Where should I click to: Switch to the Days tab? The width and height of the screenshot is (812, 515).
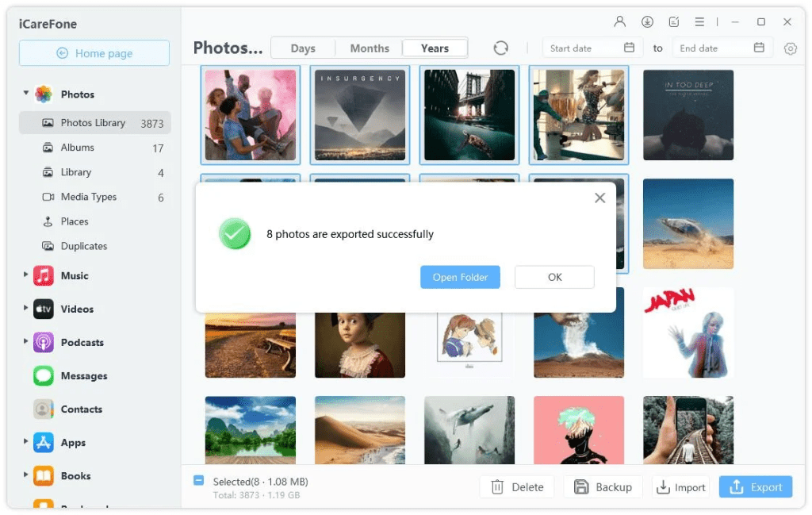click(x=303, y=48)
